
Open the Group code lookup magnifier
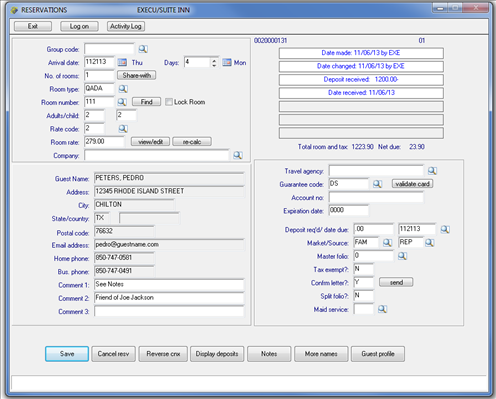click(x=143, y=49)
